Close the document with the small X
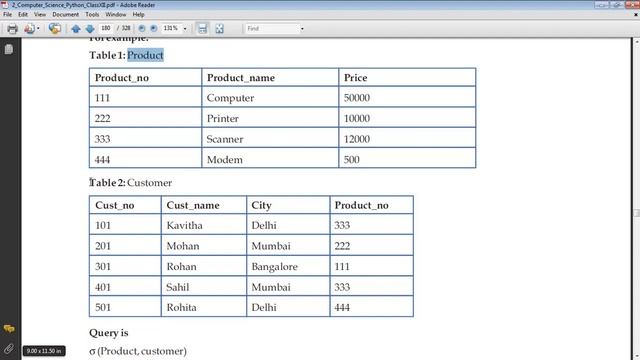 click(x=636, y=15)
